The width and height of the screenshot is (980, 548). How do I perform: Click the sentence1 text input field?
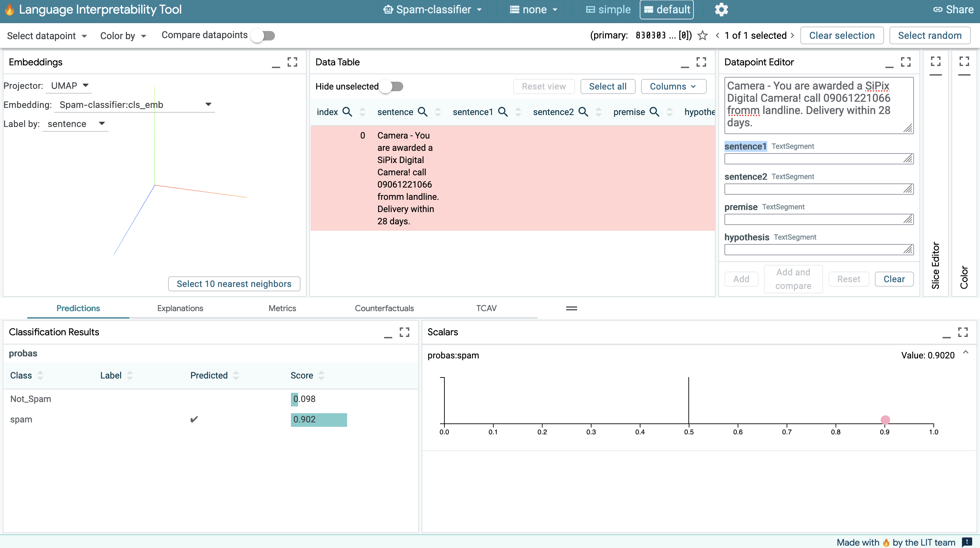click(x=819, y=159)
